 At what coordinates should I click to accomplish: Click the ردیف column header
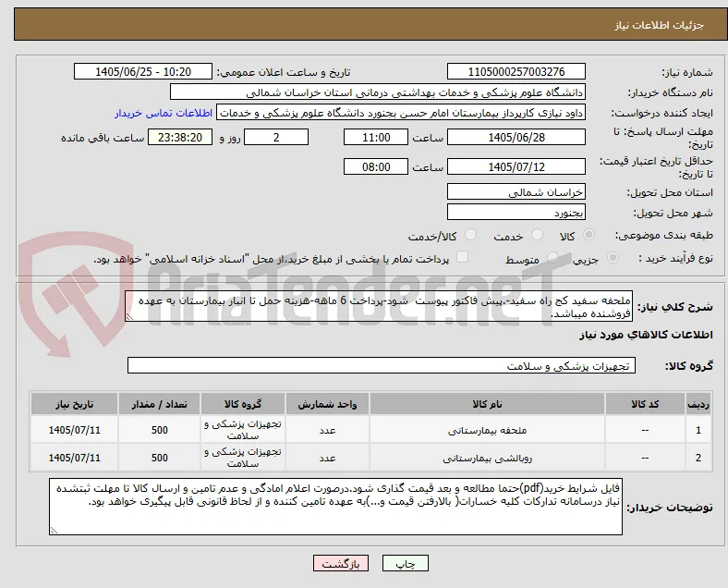coord(698,404)
